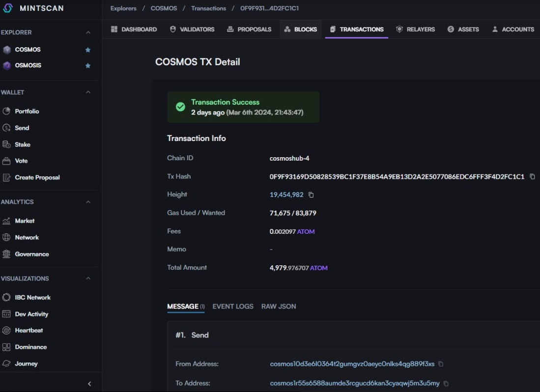Viewport: 540px width, 392px height.
Task: Click the Tx Hash value text
Action: point(397,176)
